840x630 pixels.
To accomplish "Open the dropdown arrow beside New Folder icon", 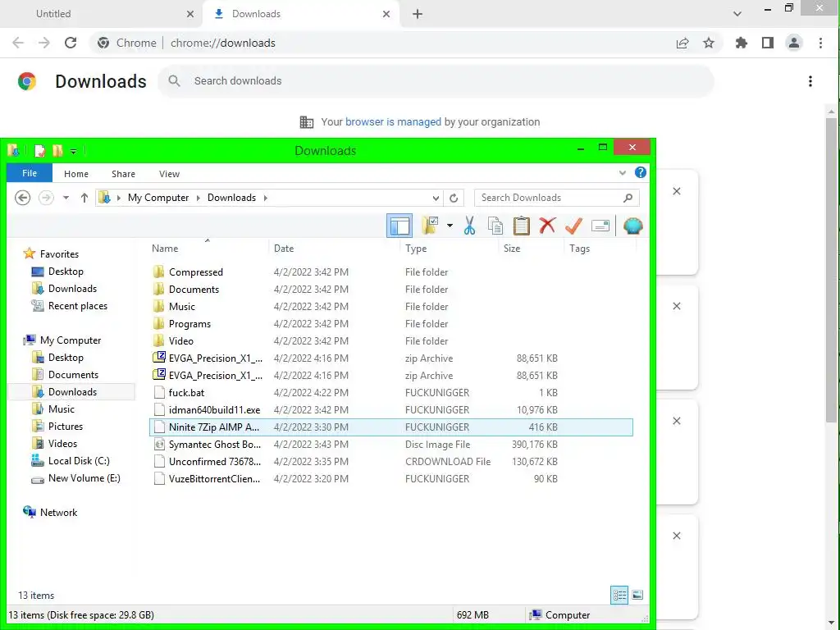I will (450, 226).
